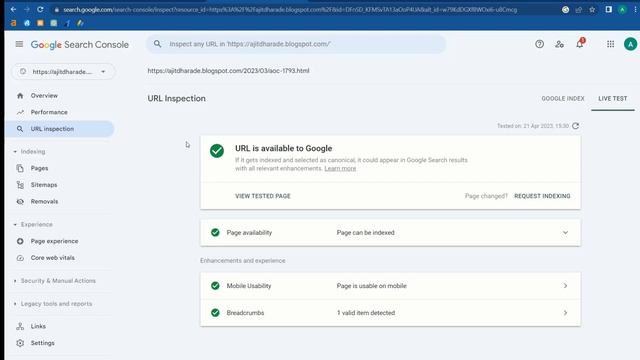Click the Overview home icon
The width and height of the screenshot is (640, 360).
(x=20, y=96)
